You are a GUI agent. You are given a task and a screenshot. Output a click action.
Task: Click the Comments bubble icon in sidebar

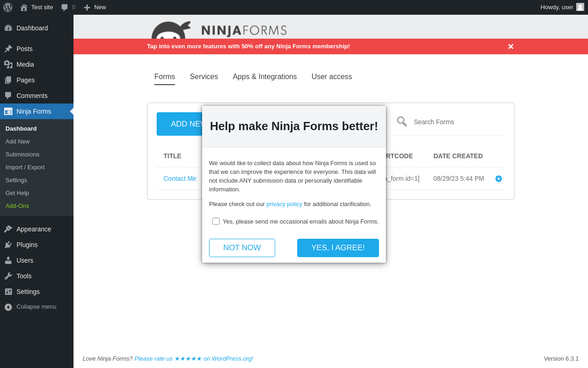8,96
